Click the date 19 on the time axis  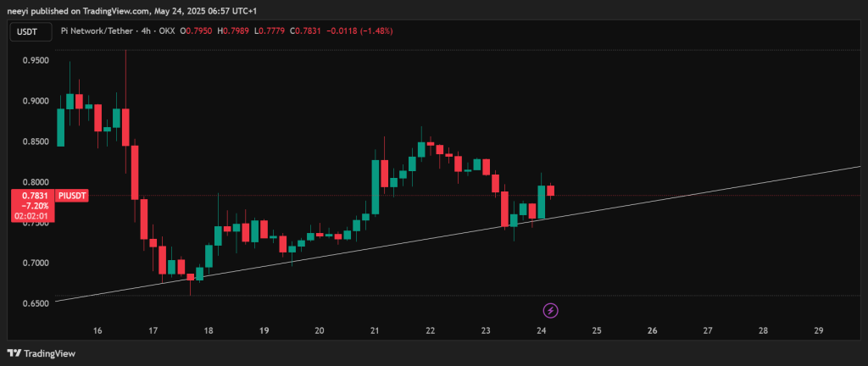264,331
